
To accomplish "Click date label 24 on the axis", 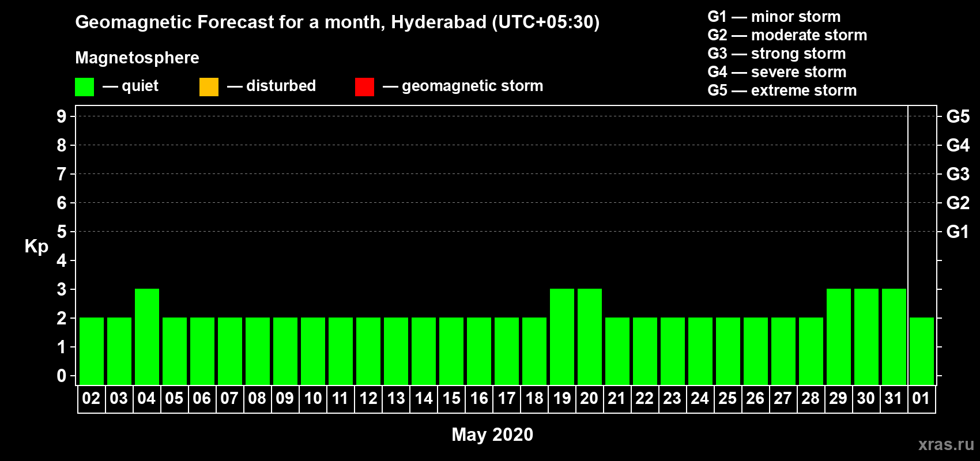I will 700,398.
